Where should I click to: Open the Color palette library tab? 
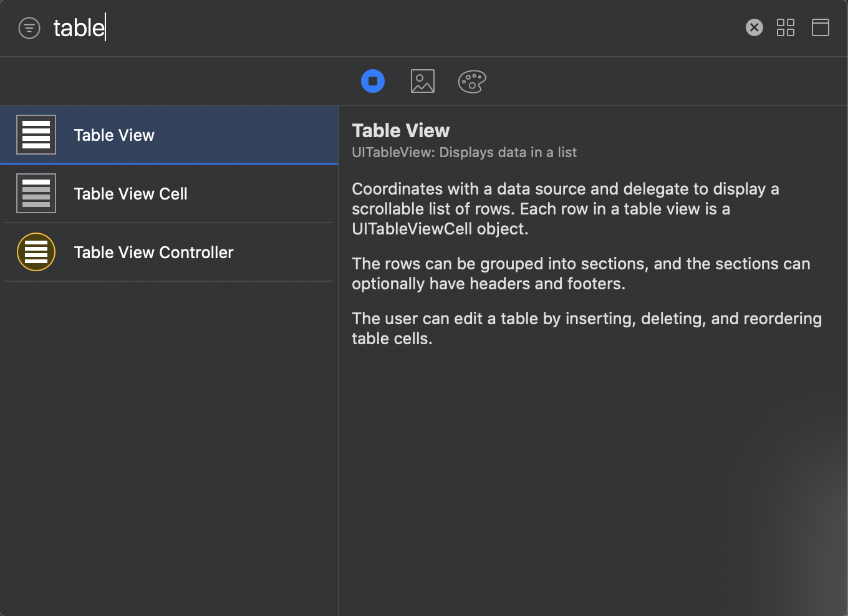[472, 81]
